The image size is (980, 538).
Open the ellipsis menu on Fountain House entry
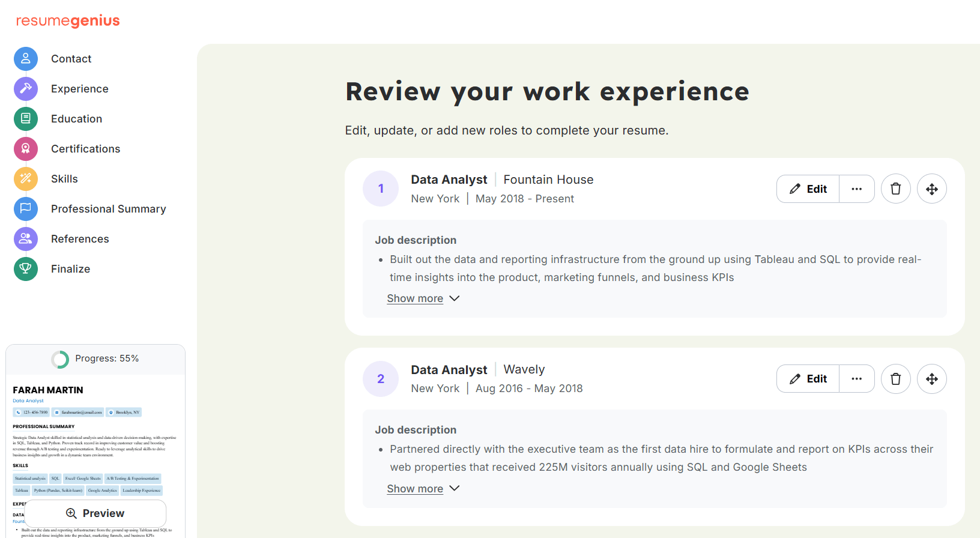(857, 189)
